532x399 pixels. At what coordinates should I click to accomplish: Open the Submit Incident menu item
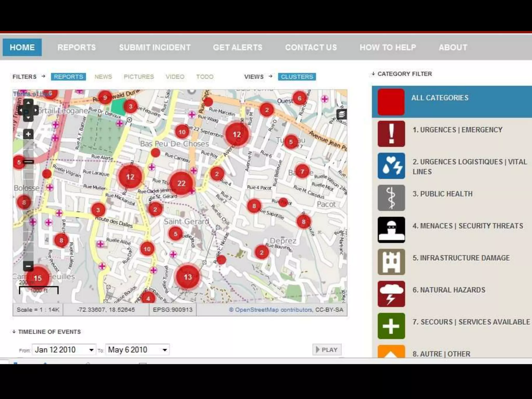(155, 47)
